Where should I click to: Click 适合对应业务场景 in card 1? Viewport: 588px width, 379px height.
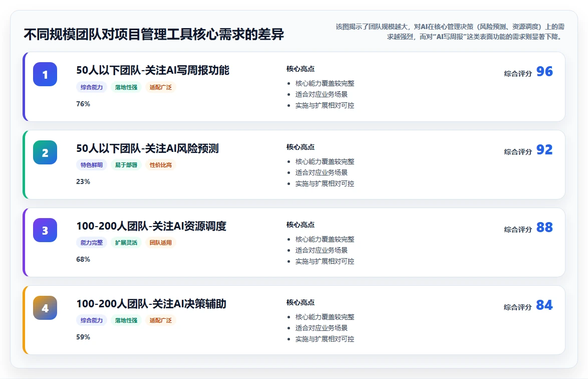(x=322, y=94)
